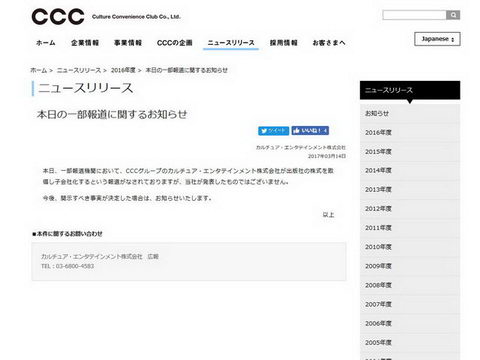This screenshot has height=360, width=480.
Task: Open 2014年度 in the sidebar
Action: point(410,171)
